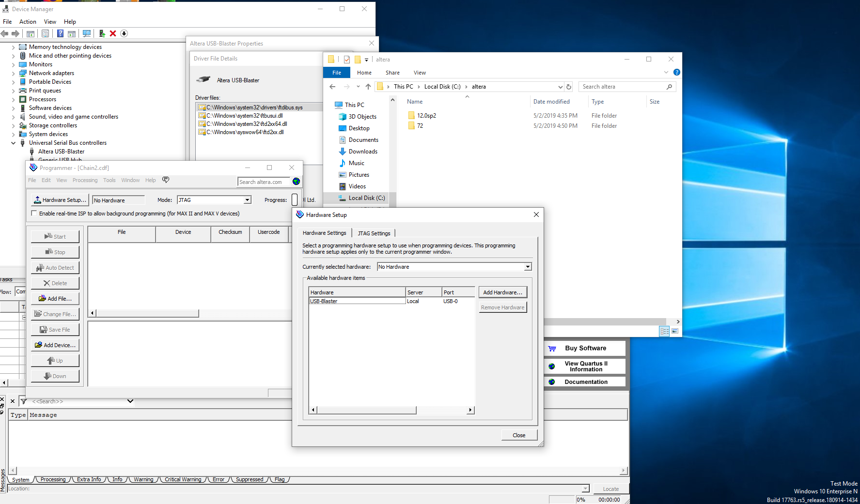Click Buy Software link
Viewport: 860px width, 504px height.
pos(585,348)
